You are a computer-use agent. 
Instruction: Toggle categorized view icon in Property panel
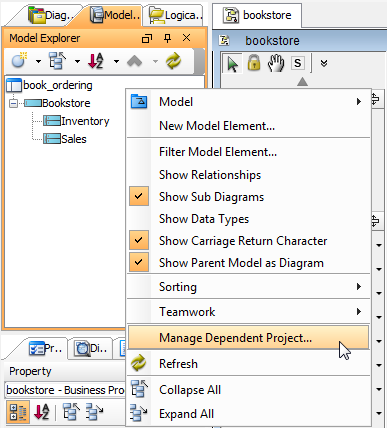(18, 412)
